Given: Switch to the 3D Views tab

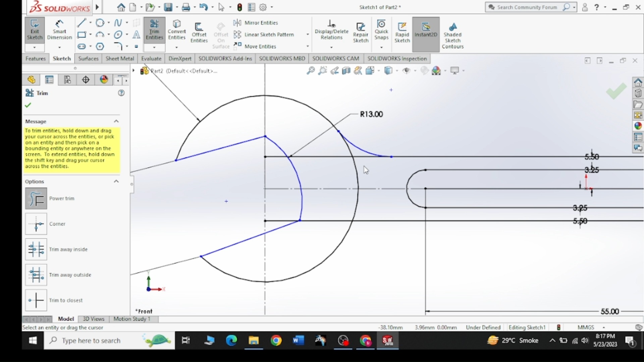Looking at the screenshot, I should point(93,319).
